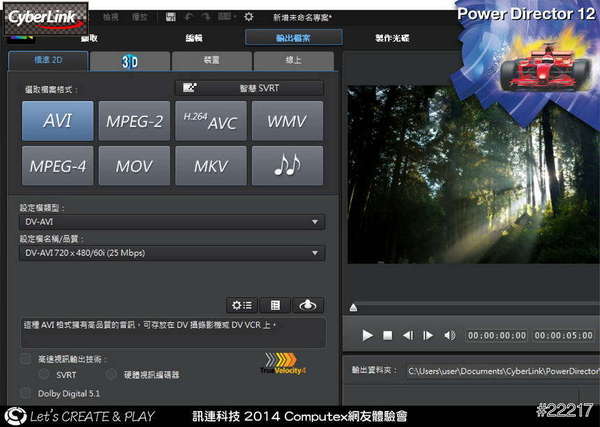Enable the fast video rendering checkbox
Image resolution: width=600 pixels, height=427 pixels.
[x=25, y=359]
